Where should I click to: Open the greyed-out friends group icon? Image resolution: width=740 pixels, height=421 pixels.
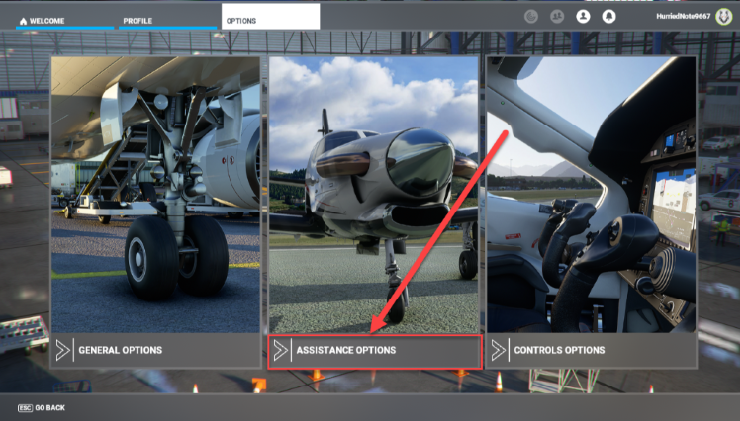pyautogui.click(x=557, y=17)
